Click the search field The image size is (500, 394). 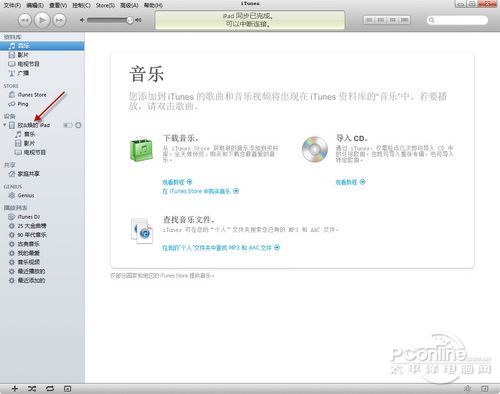click(x=457, y=20)
